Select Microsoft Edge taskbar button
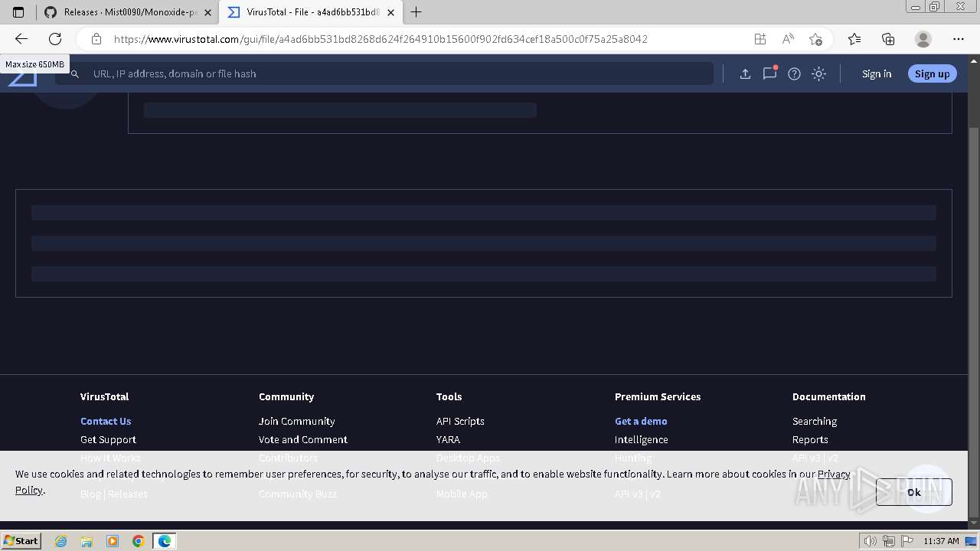The width and height of the screenshot is (980, 551). click(165, 541)
